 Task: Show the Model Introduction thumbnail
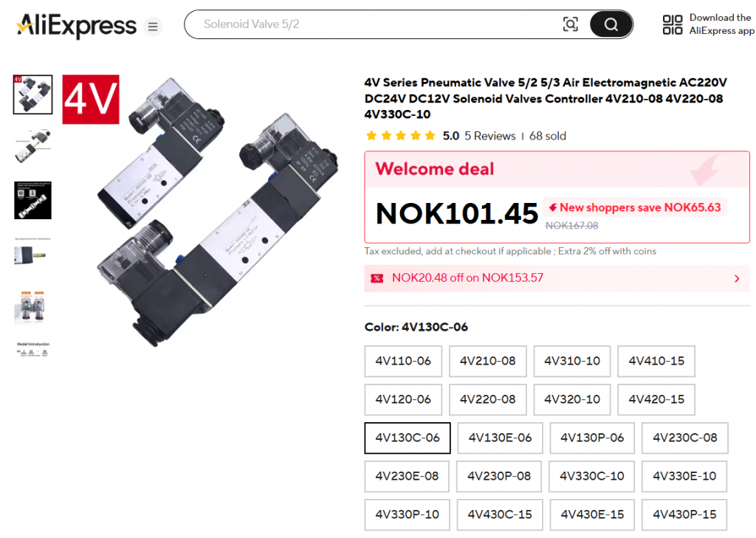(32, 348)
